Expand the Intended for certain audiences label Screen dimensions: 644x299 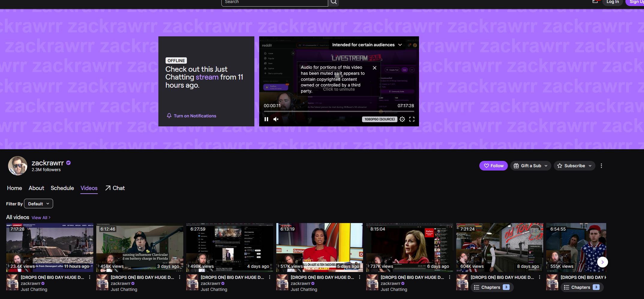pyautogui.click(x=367, y=45)
